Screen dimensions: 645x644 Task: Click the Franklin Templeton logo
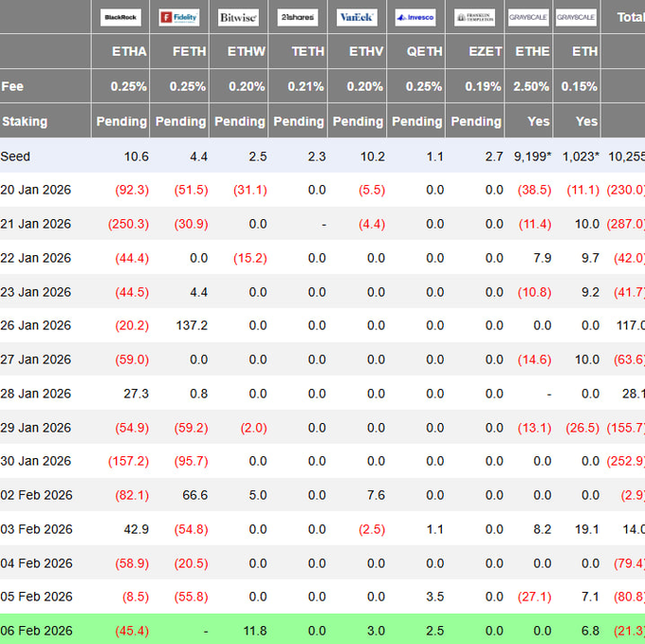[474, 17]
